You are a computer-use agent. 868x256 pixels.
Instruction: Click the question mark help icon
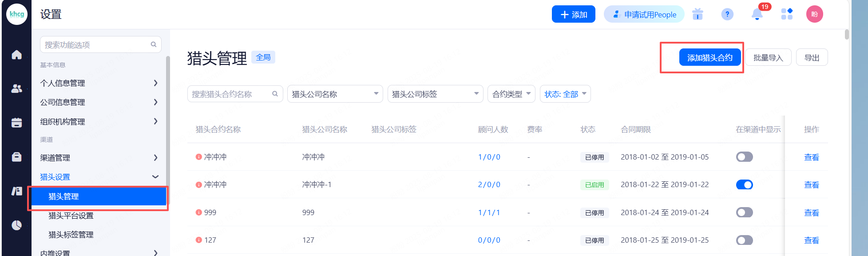point(727,15)
